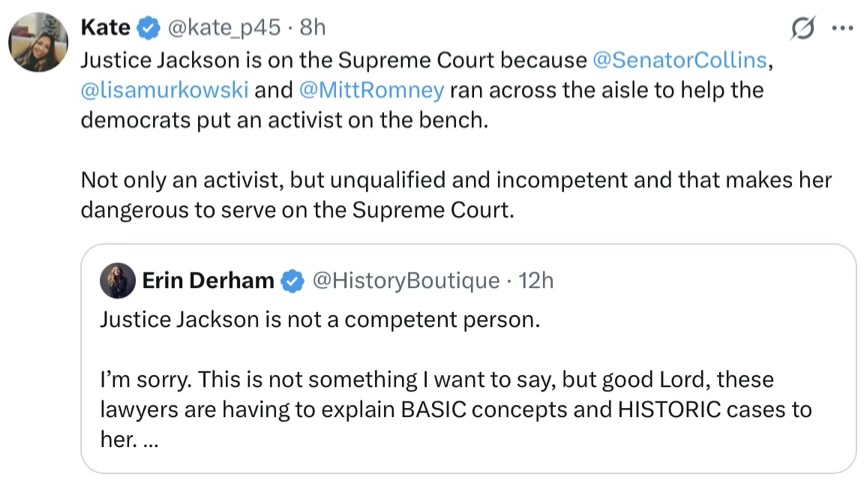The image size is (867, 484).
Task: Click the Erin Derham display name
Action: click(x=207, y=281)
